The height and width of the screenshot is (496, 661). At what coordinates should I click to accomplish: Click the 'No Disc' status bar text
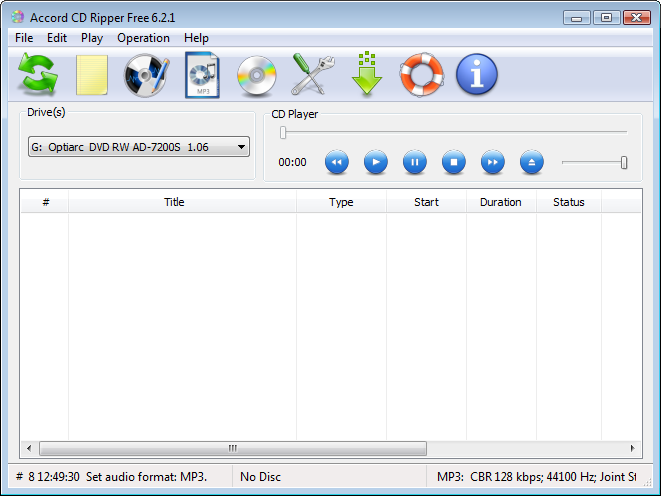tap(261, 477)
